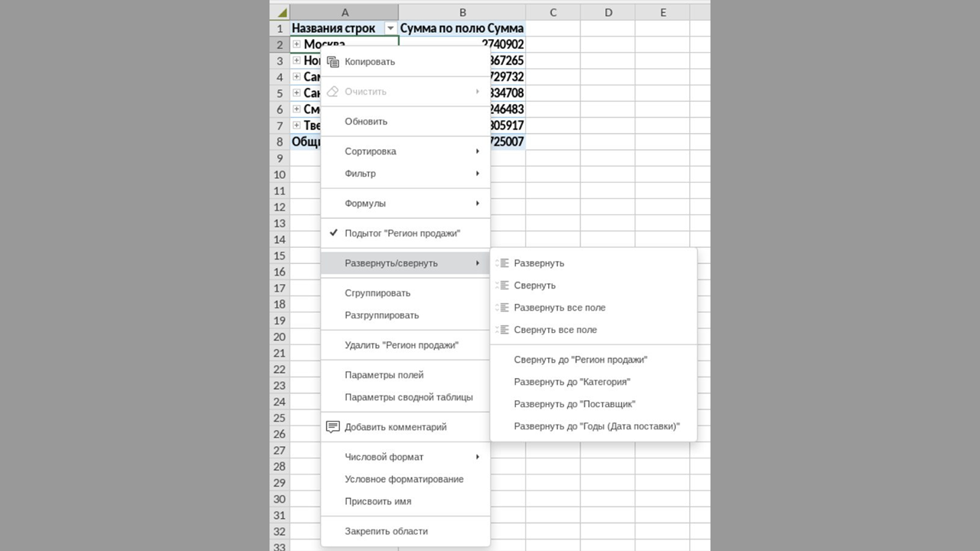This screenshot has height=551, width=980.
Task: Click the comment icon beside Добавить комментарий
Action: coord(332,427)
